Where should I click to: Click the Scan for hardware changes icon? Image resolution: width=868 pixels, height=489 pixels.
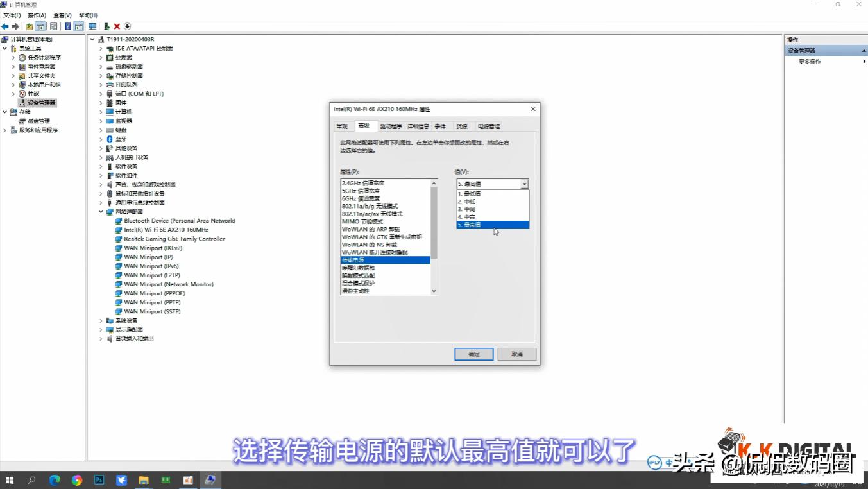127,26
